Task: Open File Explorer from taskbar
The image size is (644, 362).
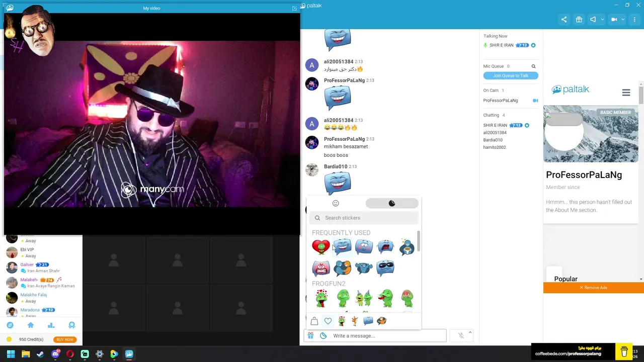Action: [x=26, y=354]
